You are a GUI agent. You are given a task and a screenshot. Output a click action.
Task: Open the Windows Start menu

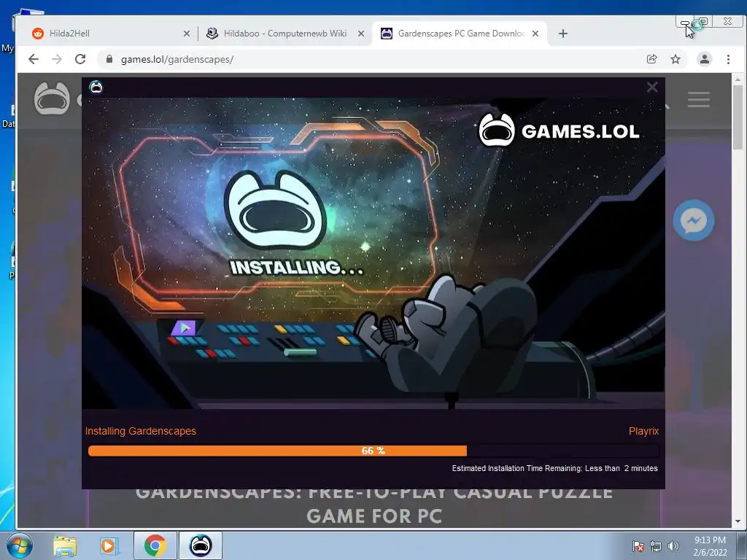click(x=19, y=545)
